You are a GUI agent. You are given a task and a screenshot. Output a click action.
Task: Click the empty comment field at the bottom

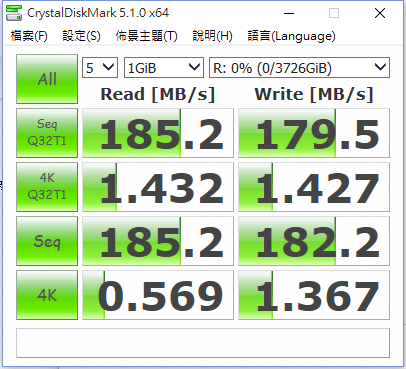203,343
